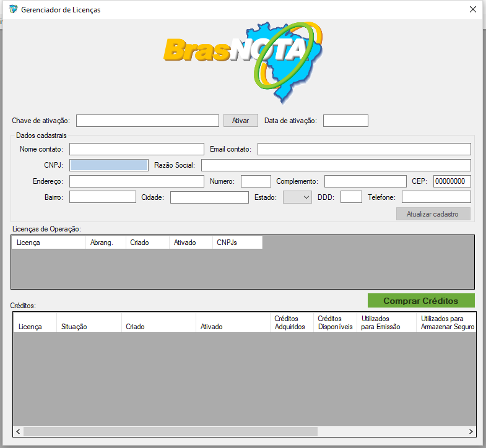This screenshot has width=486, height=448.
Task: Click the BrasNOTA logo image
Action: (x=243, y=62)
